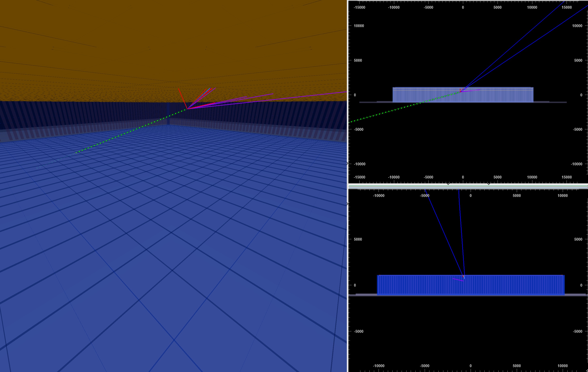
Task: Click the lower arrow handle on the vertical splitter beside the 3D view
Action: point(347,204)
